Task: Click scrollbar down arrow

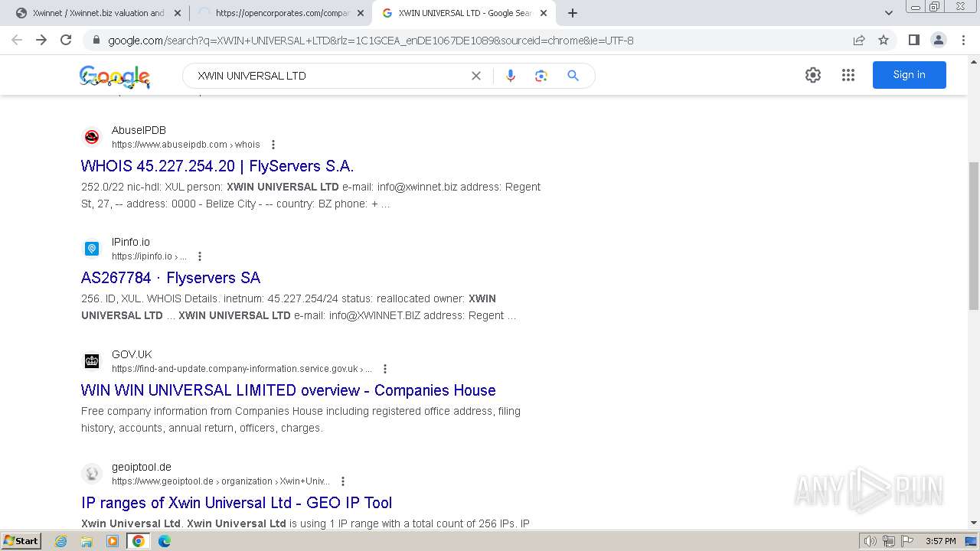Action: tap(974, 523)
